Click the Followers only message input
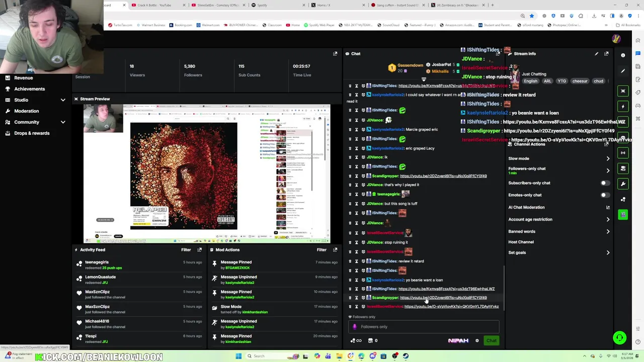Image resolution: width=644 pixels, height=362 pixels. 424,327
